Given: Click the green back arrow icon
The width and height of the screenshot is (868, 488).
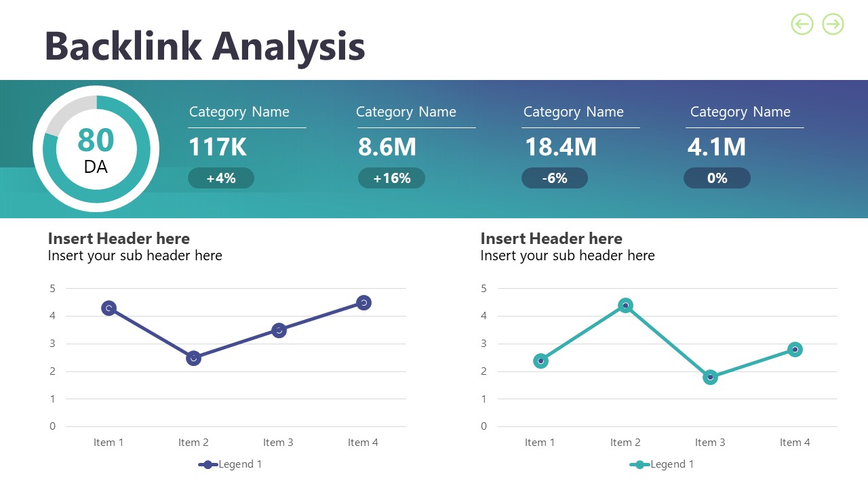Looking at the screenshot, I should (x=802, y=24).
